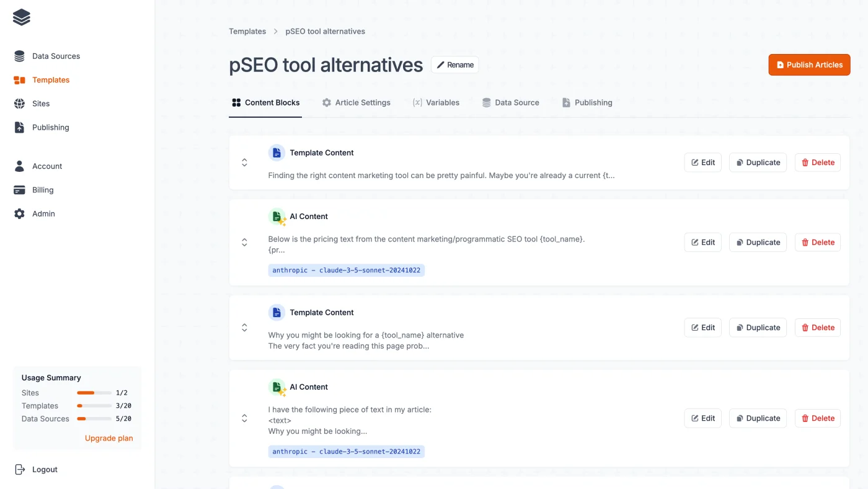Go to Templates breadcrumb link
This screenshot has width=868, height=489.
pos(247,31)
